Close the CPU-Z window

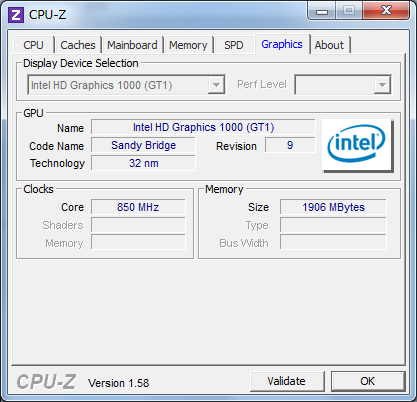coord(386,11)
